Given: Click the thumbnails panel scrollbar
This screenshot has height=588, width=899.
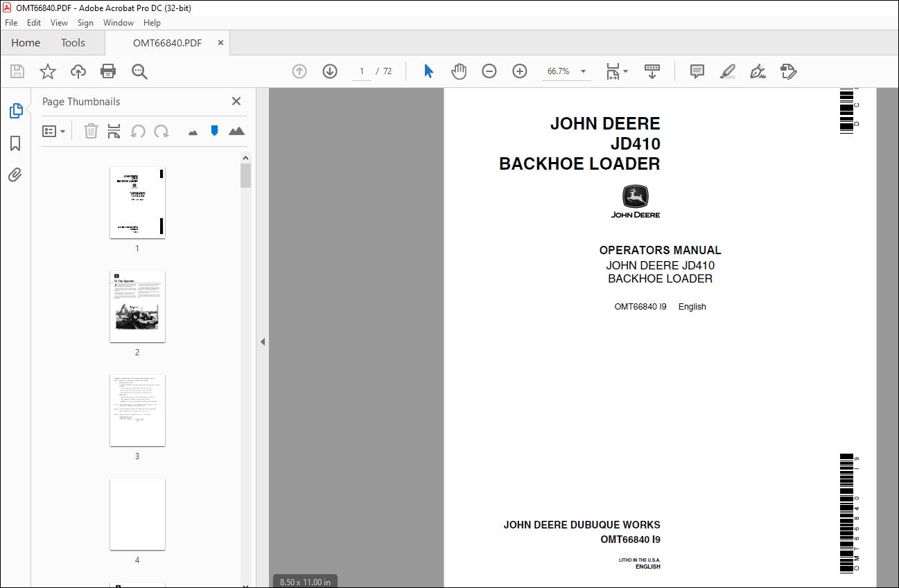Looking at the screenshot, I should [245, 176].
